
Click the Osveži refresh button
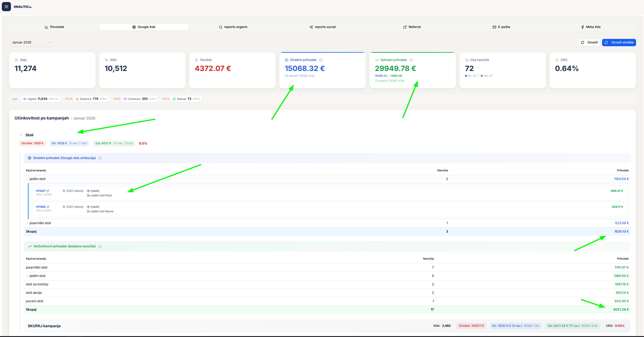click(589, 43)
